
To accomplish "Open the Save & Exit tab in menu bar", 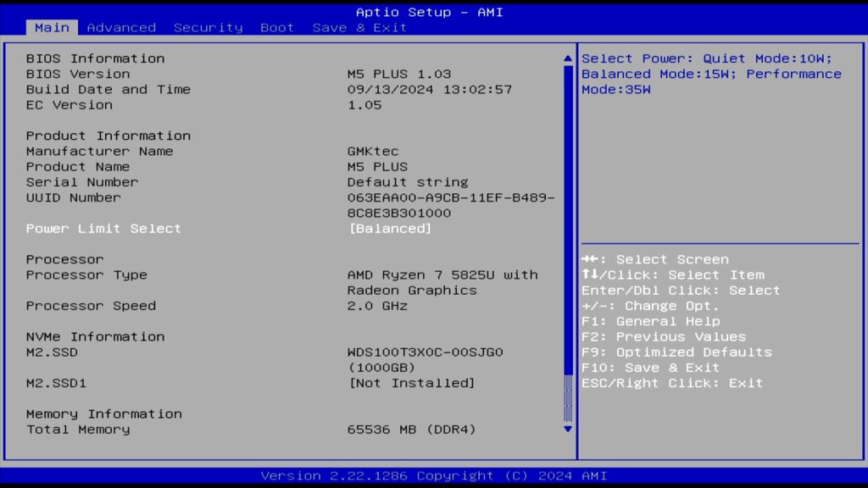I will [x=359, y=28].
